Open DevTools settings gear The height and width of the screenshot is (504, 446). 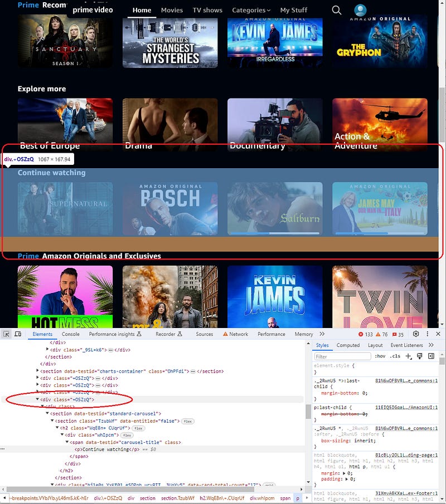[x=416, y=334]
